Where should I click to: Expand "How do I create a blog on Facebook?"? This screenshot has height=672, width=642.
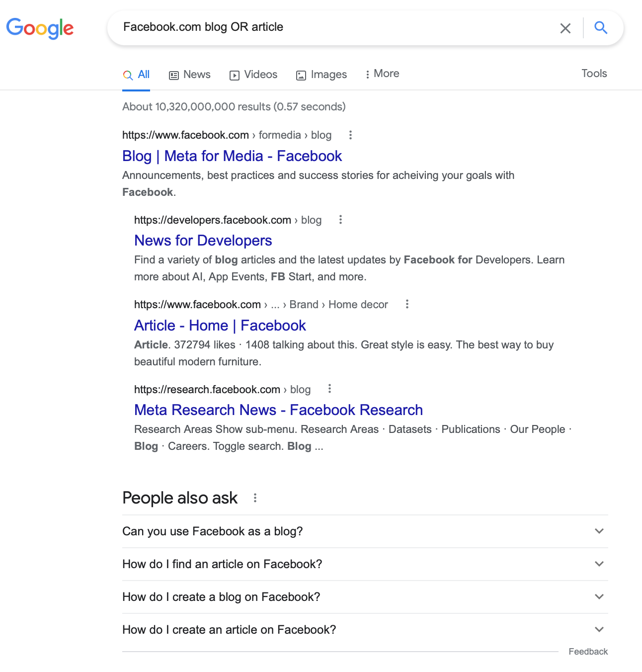[x=599, y=597]
